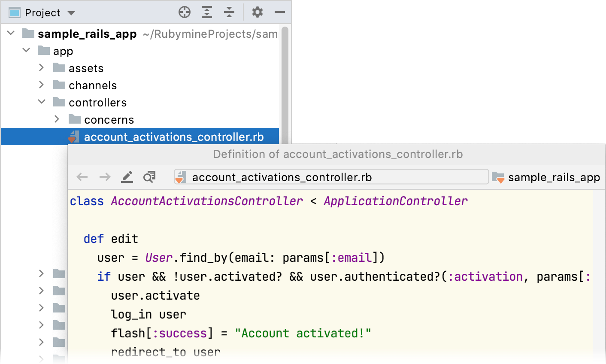Collapse the app folder
The image size is (606, 364).
click(x=26, y=50)
